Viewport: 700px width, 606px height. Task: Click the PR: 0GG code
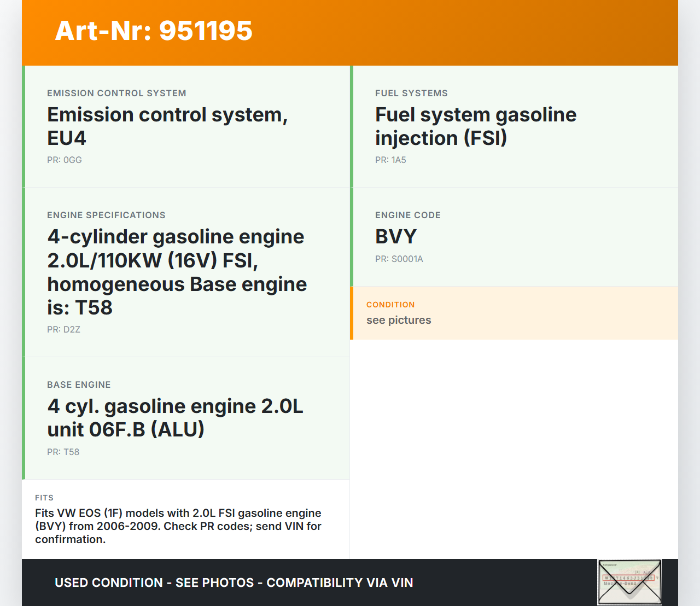pyautogui.click(x=65, y=160)
